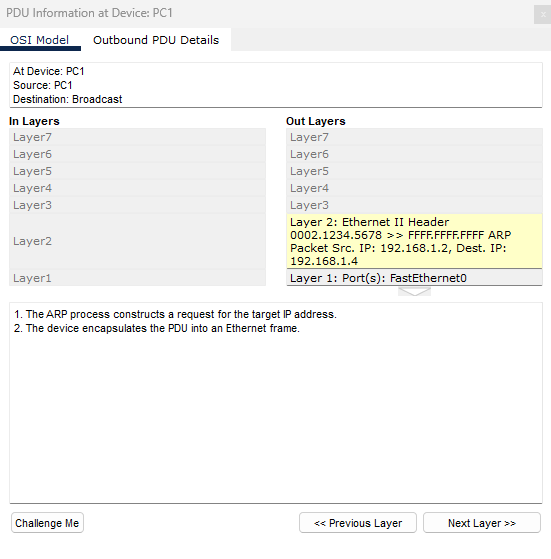This screenshot has height=559, width=551.
Task: Click Layer7 in In Layers
Action: (x=137, y=137)
